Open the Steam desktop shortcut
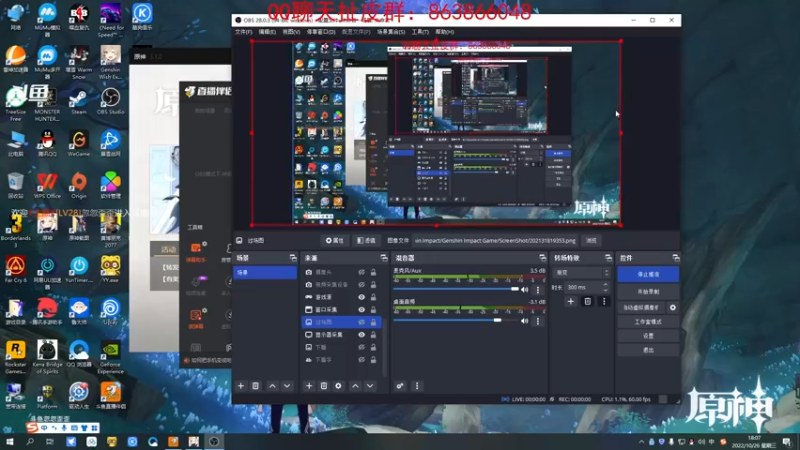 click(79, 101)
